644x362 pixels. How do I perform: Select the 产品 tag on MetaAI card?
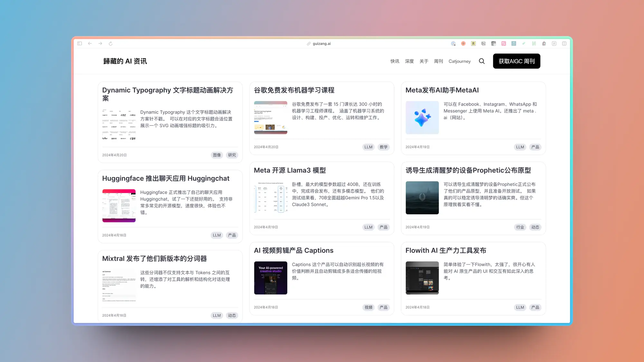pos(535,147)
